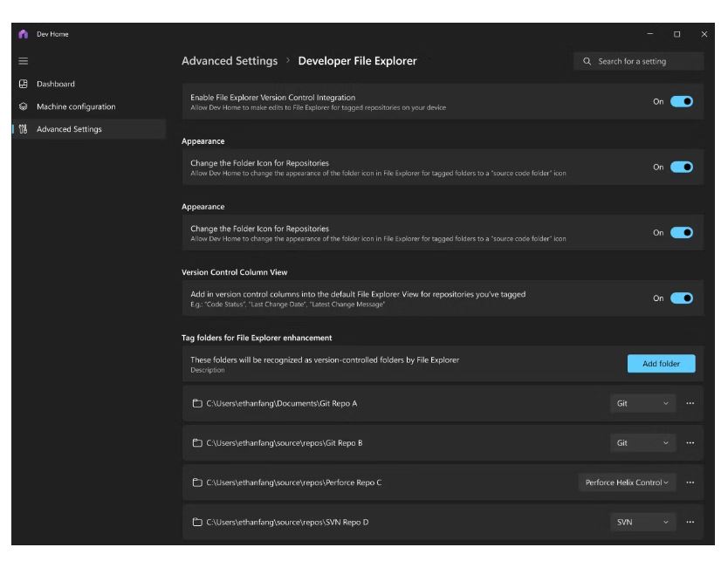Image resolution: width=728 pixels, height=561 pixels.
Task: Open source control dropdown for Git Repo B
Action: 642,442
